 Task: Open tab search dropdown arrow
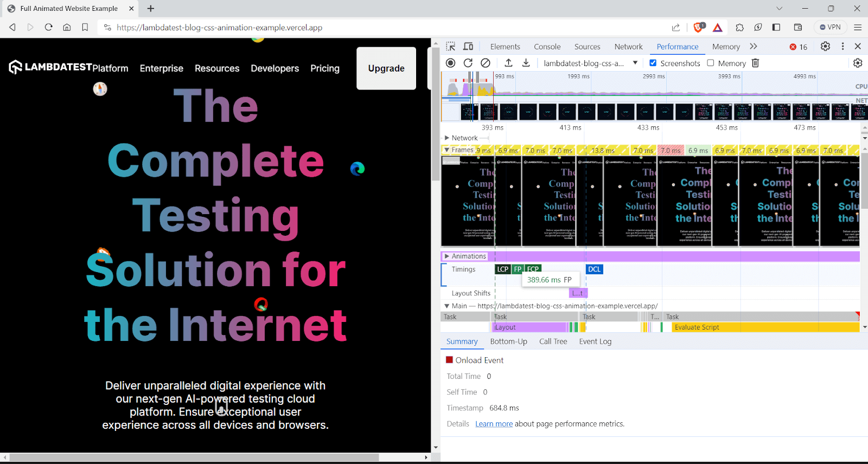[779, 9]
